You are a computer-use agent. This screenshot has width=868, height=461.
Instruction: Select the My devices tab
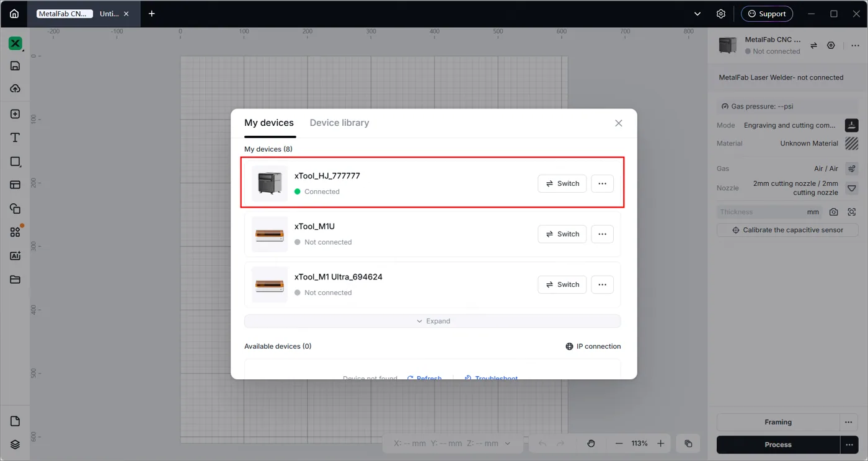click(269, 123)
